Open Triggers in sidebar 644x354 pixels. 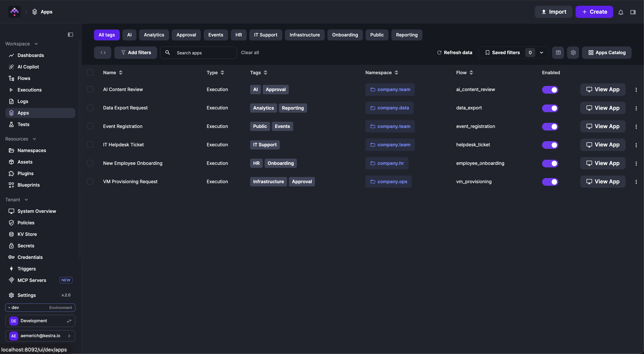(x=40, y=268)
